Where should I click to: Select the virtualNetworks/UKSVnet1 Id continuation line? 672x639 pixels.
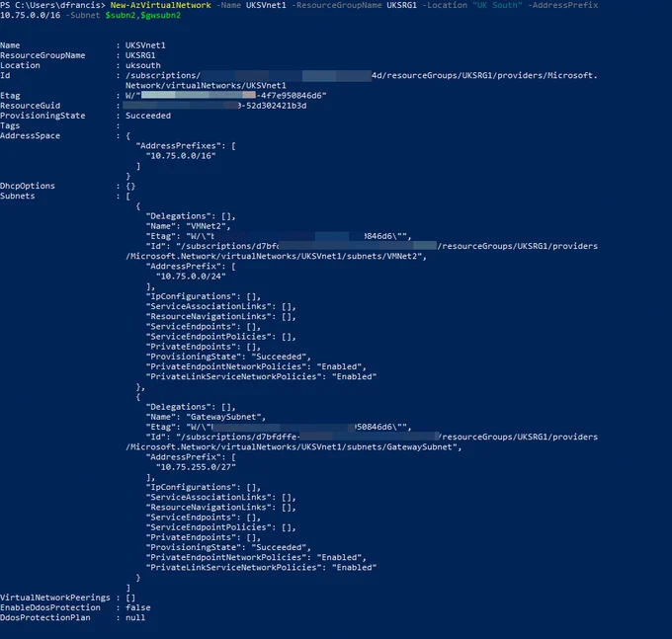coord(206,85)
